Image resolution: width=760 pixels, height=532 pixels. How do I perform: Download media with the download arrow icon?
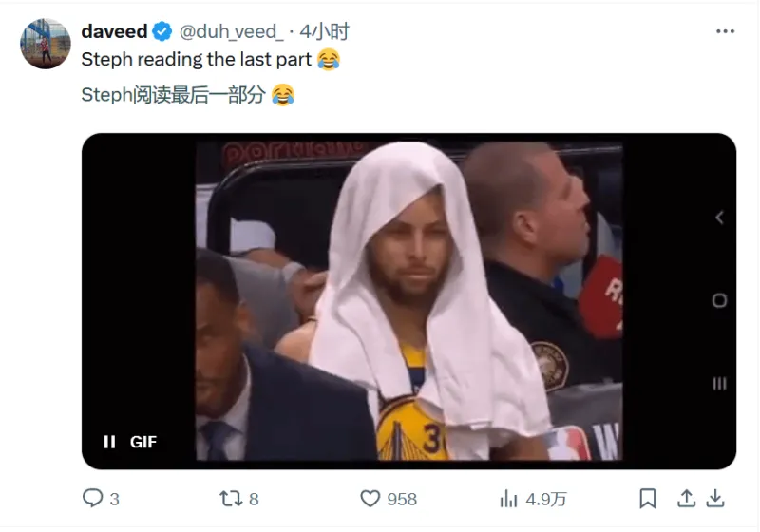[715, 498]
